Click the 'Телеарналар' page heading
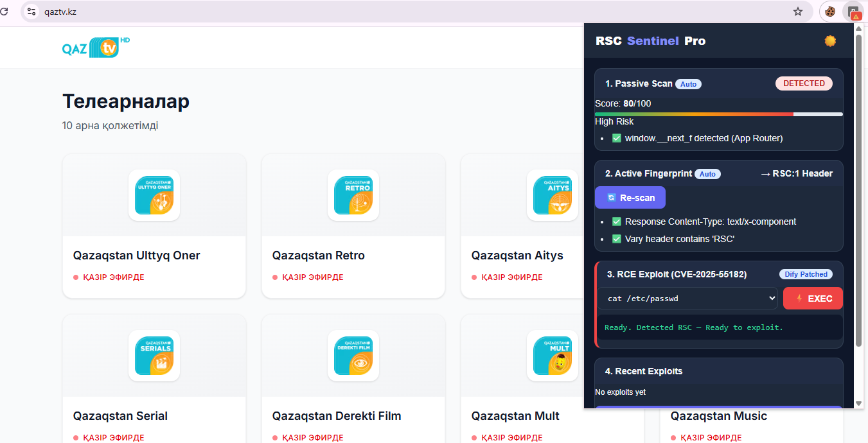Screen dimensions: 868x443 [126, 101]
